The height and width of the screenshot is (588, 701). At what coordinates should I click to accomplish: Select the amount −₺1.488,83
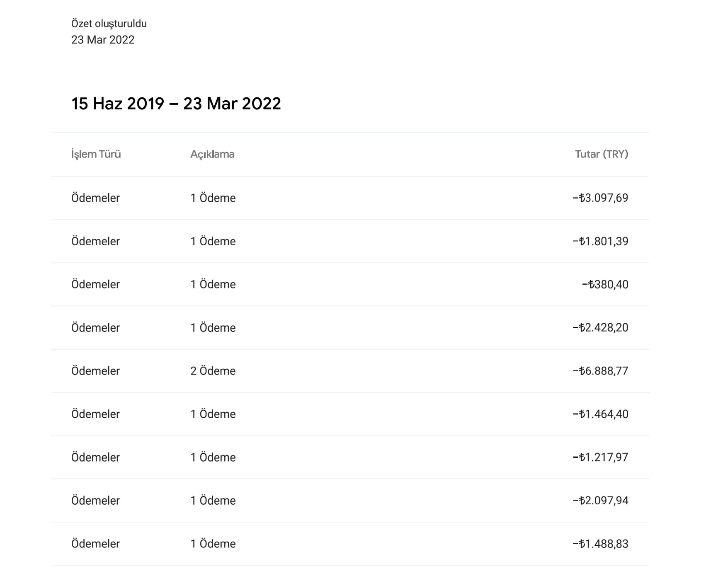(600, 544)
